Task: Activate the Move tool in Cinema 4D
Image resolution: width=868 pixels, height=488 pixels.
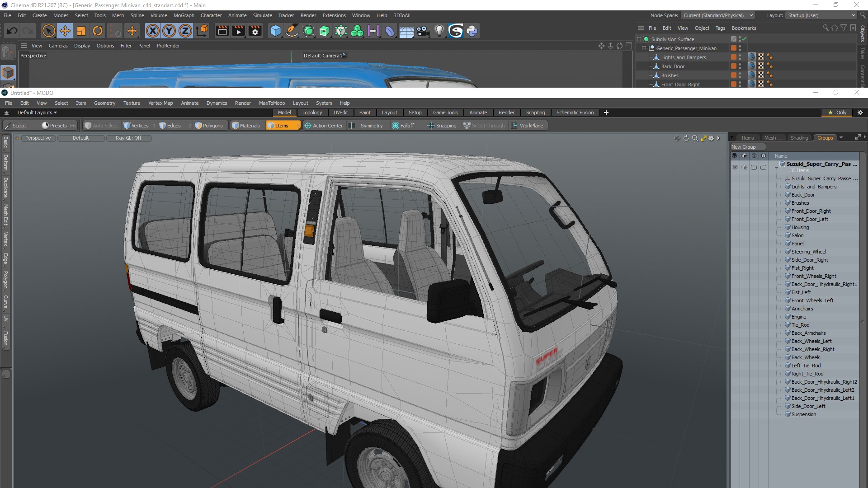Action: pyautogui.click(x=65, y=31)
